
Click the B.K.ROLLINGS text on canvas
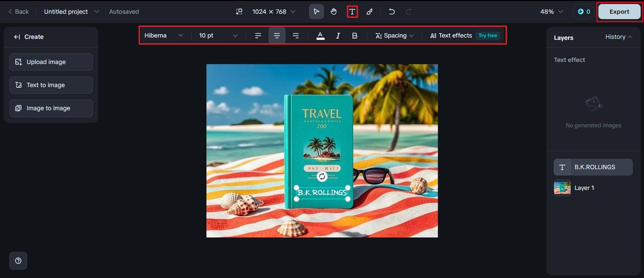pyautogui.click(x=322, y=193)
